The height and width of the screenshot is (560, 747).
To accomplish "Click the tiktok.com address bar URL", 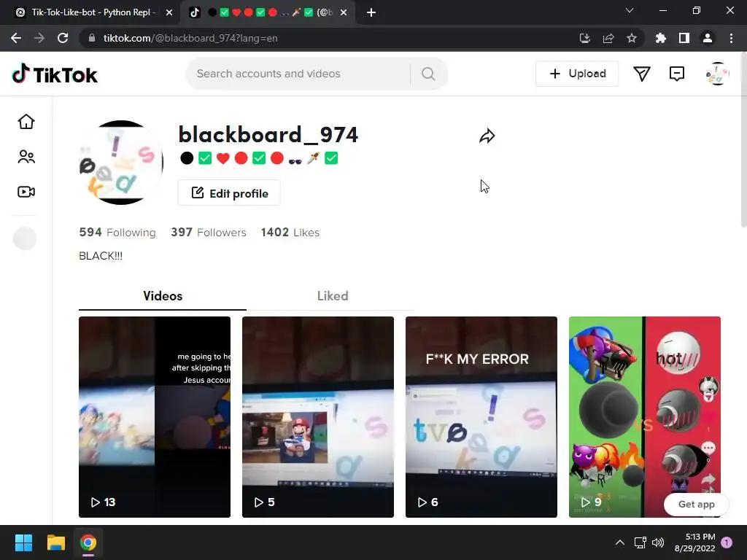I will pos(190,38).
